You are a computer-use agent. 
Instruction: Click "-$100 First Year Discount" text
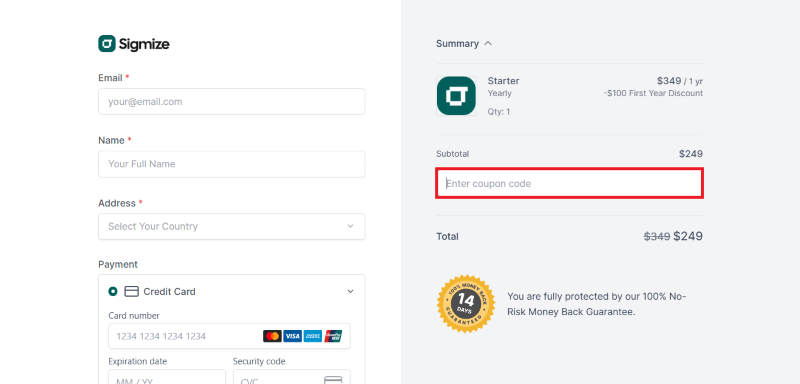[653, 93]
